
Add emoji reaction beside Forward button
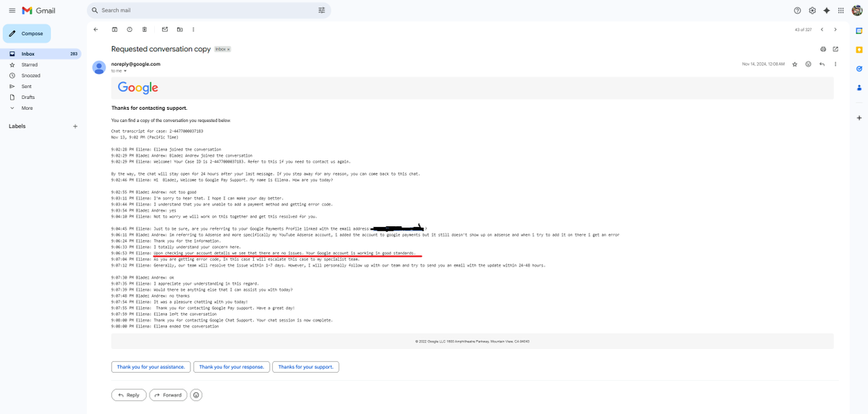196,395
